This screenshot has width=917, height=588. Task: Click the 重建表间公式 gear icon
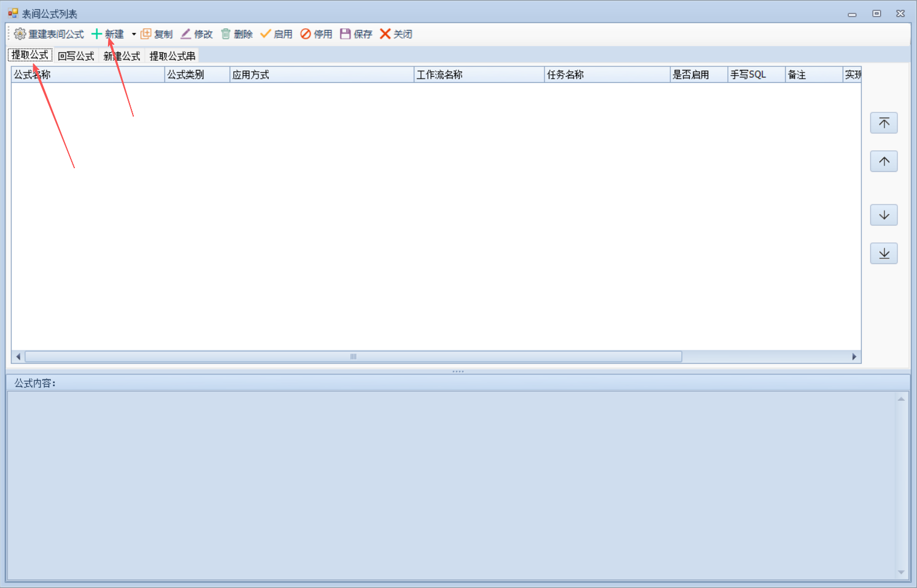coord(20,34)
